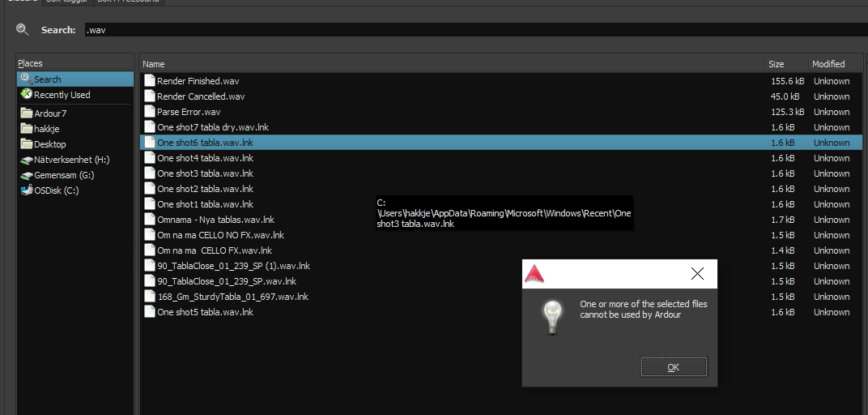Go to the Desktop folder in Places
This screenshot has height=415, width=868.
[x=49, y=144]
